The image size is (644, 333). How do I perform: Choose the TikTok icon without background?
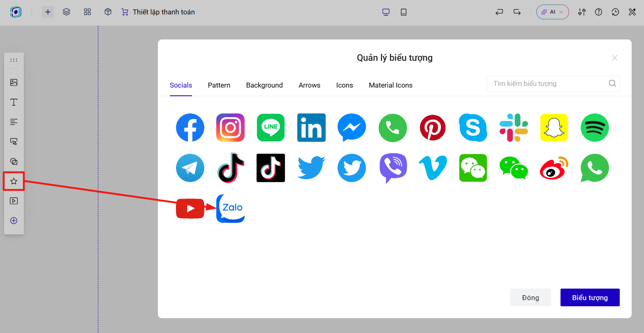[x=230, y=168]
